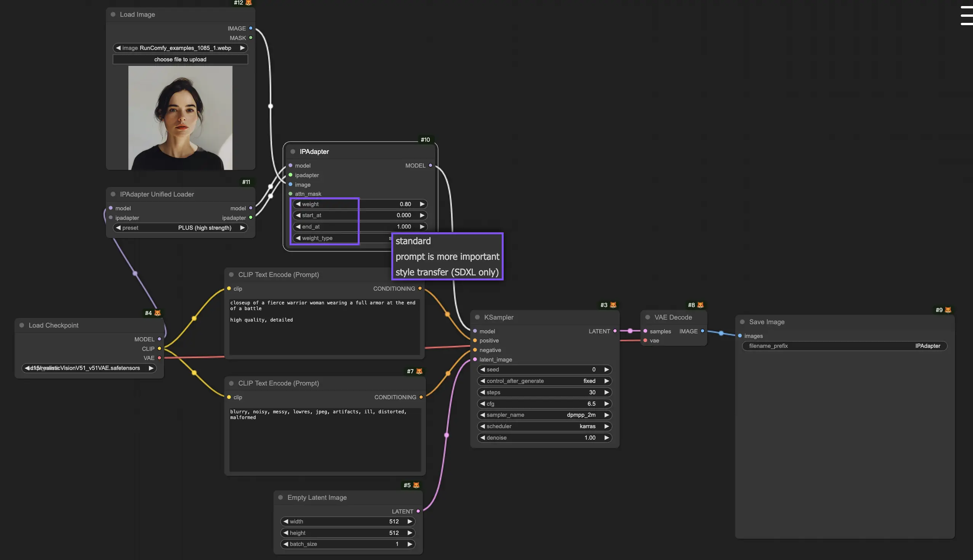The height and width of the screenshot is (560, 973).
Task: Select the PLUS high strength preset menu
Action: coord(180,228)
